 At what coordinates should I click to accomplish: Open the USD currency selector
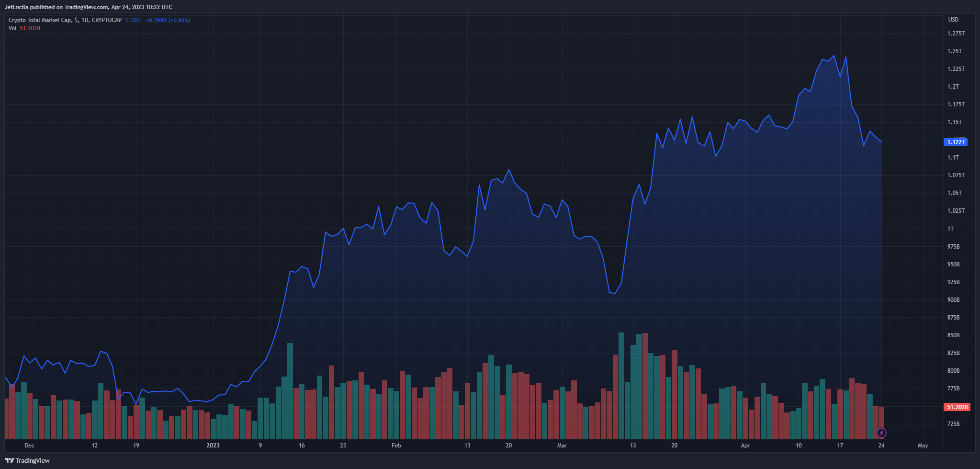click(953, 20)
